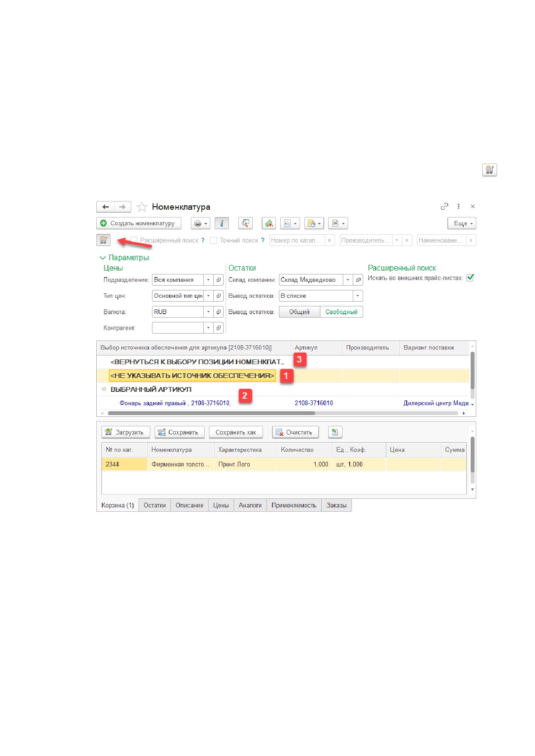
Task: Select ВЕРНУТЬСЯ К ВЫБОРУ ПОЗИЦИИ НОМЕНКЛАТУРЫ row
Action: point(283,362)
